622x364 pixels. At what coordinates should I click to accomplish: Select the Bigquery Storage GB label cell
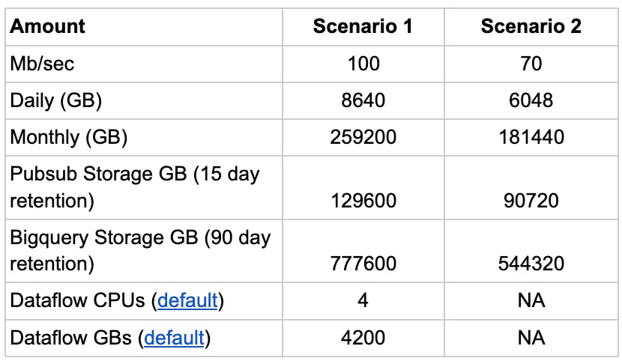click(x=140, y=251)
